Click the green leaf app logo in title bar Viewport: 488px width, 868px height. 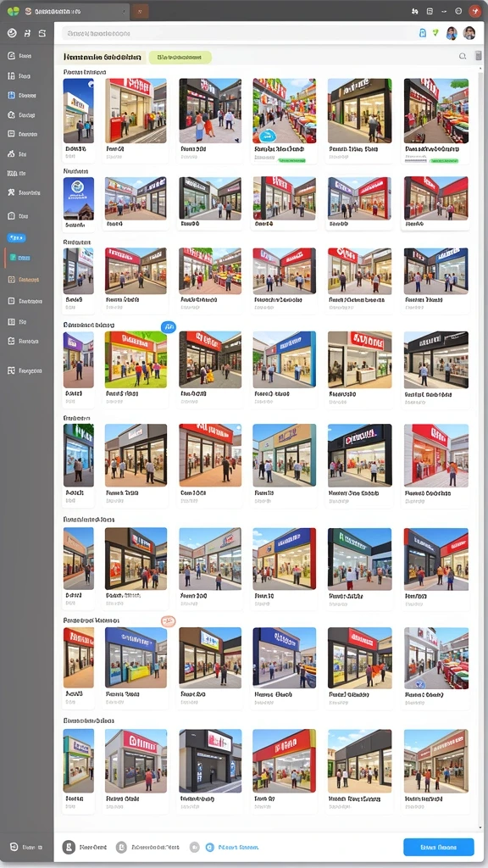coord(13,11)
